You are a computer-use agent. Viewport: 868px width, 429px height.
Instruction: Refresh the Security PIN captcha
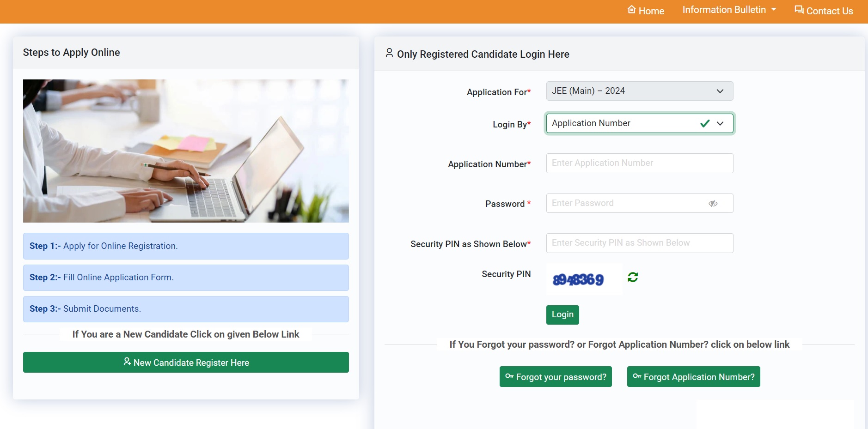(633, 277)
